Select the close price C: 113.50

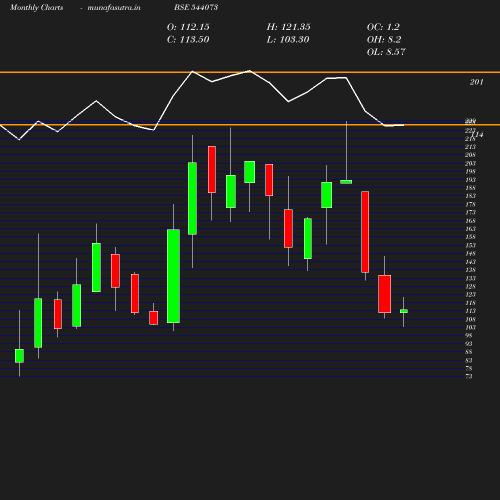coord(188,40)
